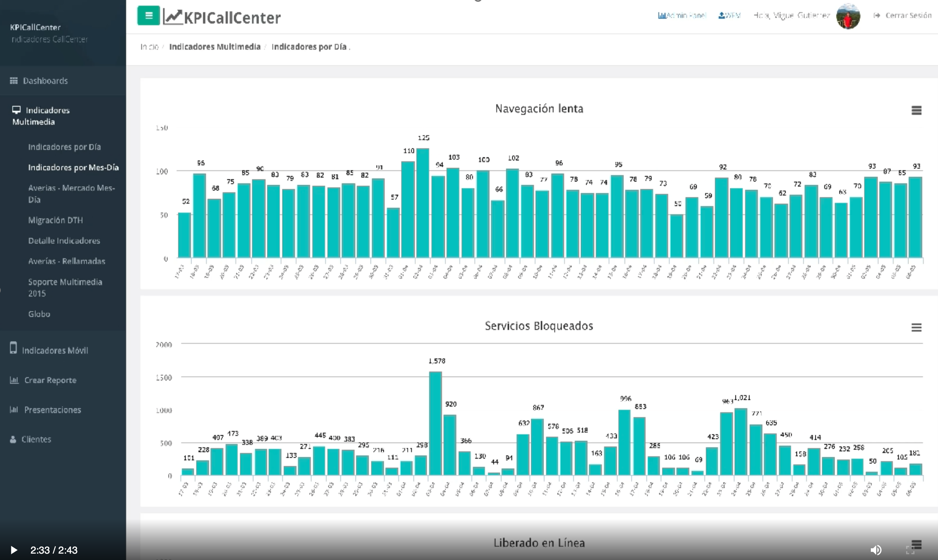Open Averías - Rellamadas sidebar item
The height and width of the screenshot is (560, 938).
67,261
